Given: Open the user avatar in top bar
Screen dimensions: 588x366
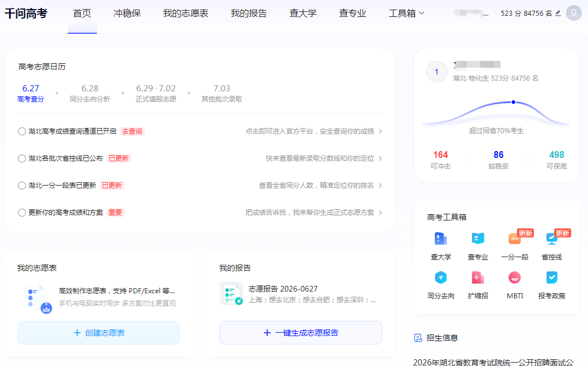Looking at the screenshot, I should pos(573,13).
